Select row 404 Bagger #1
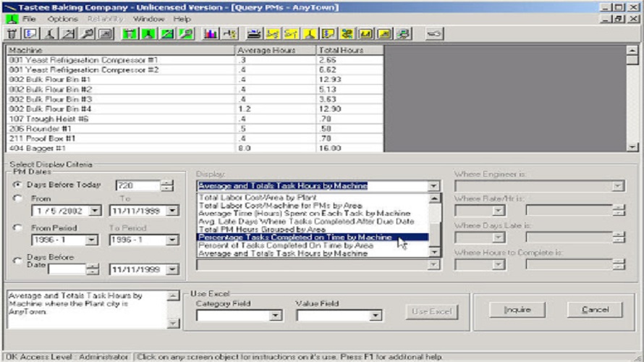This screenshot has width=644, height=362. click(x=195, y=148)
